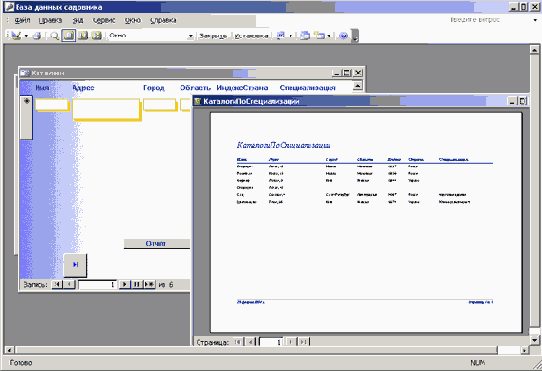Click the New Object toolbar icon

[319, 36]
